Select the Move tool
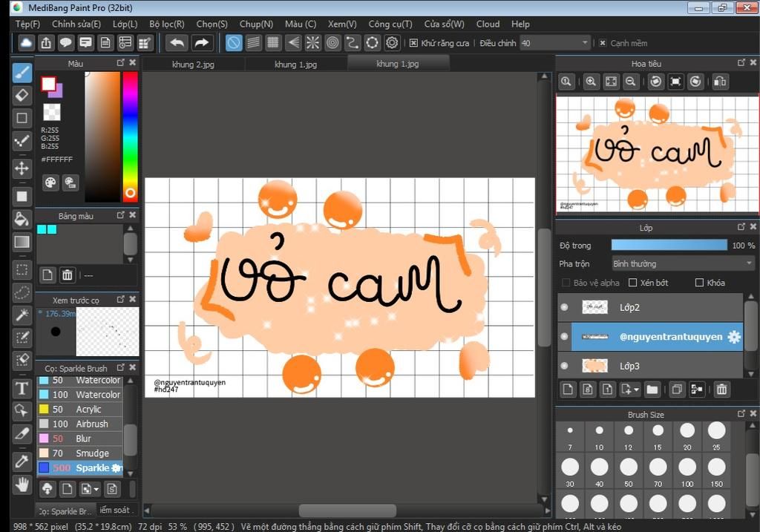 (x=22, y=168)
